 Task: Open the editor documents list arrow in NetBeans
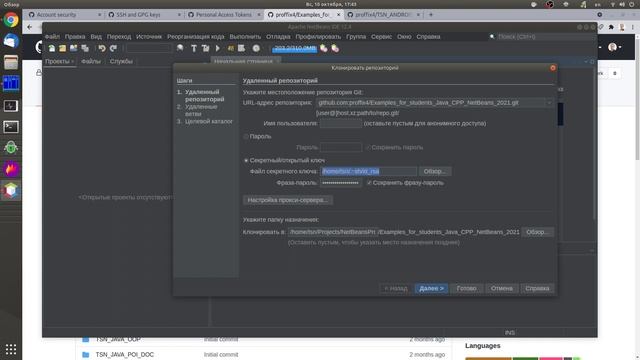click(x=586, y=62)
